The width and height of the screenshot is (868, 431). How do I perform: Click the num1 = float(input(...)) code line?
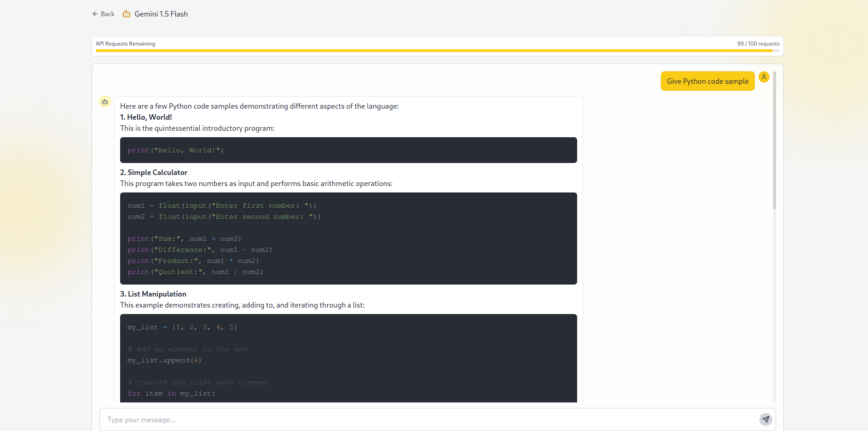[222, 205]
